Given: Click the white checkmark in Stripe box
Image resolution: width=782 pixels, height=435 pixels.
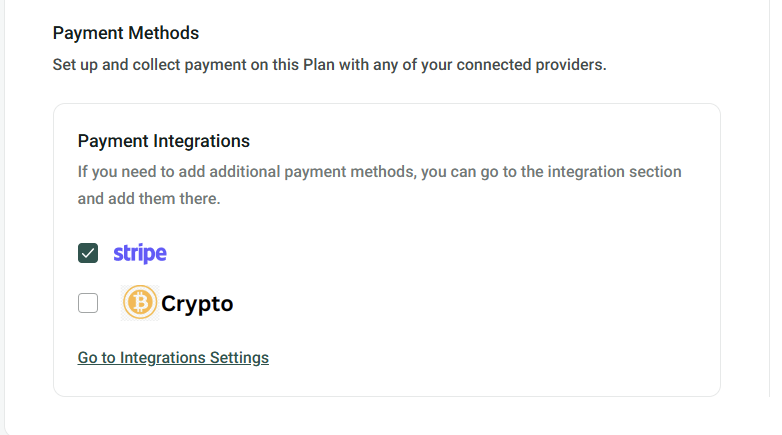Looking at the screenshot, I should coord(88,253).
